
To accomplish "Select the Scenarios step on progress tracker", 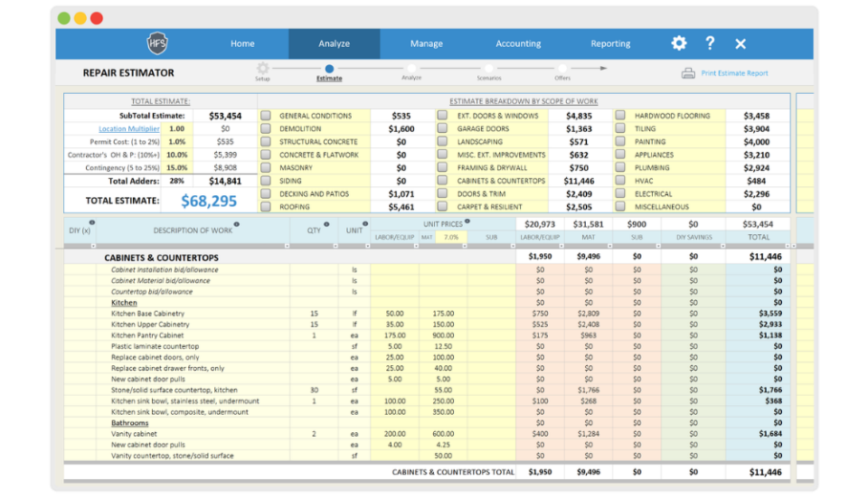I will (x=489, y=69).
